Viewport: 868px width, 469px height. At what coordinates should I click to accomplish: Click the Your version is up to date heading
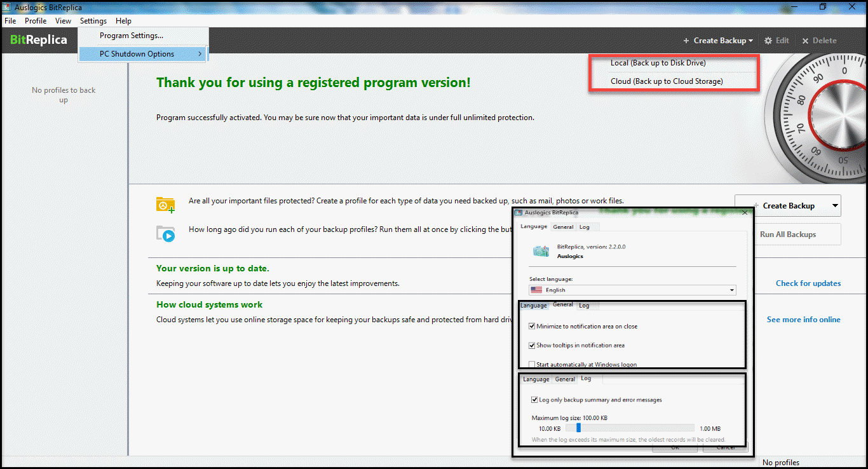(213, 268)
